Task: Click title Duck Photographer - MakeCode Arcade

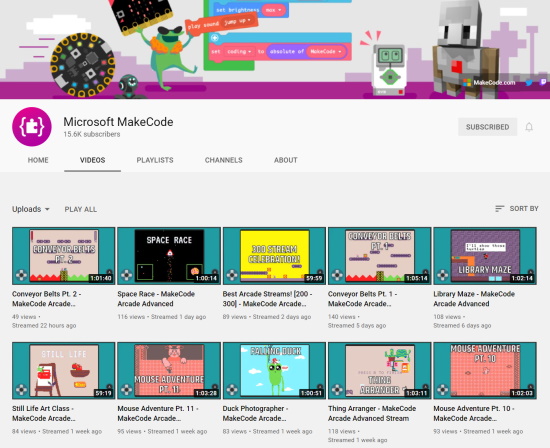Action: click(255, 414)
